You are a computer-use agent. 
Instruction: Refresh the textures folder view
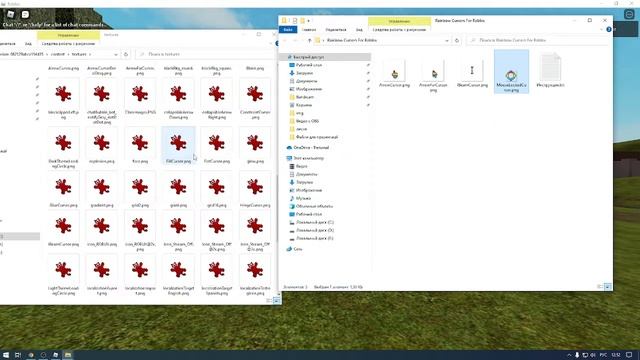(x=126, y=54)
